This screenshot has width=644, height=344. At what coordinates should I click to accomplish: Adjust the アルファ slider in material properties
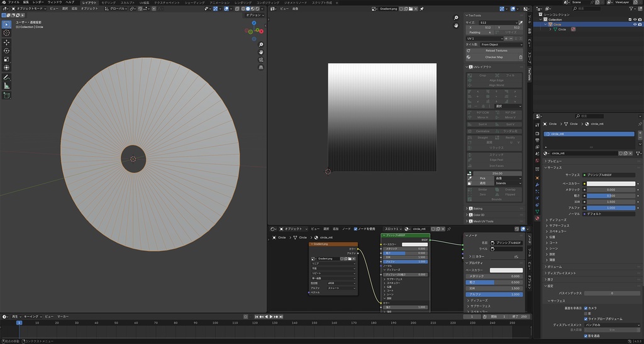pos(611,208)
